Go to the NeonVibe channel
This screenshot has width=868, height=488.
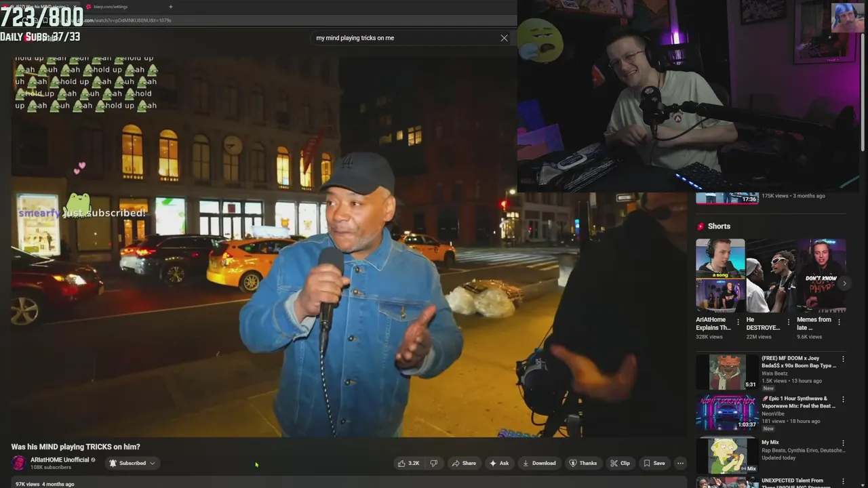(x=773, y=413)
